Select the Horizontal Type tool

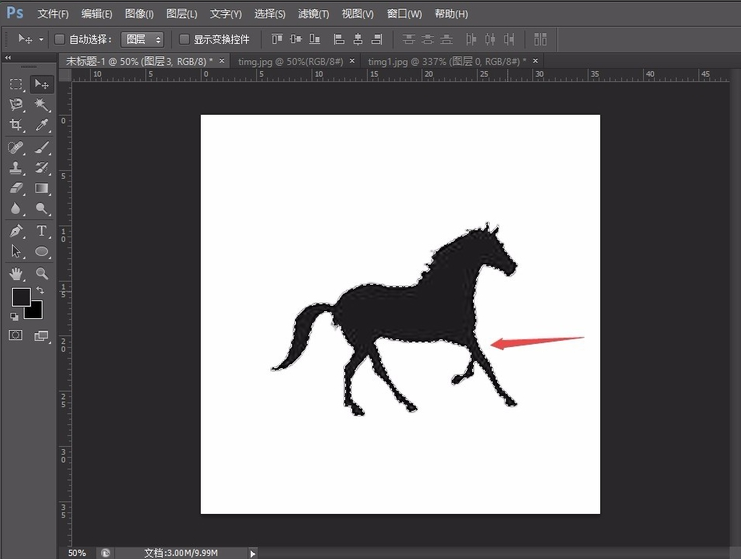[42, 231]
